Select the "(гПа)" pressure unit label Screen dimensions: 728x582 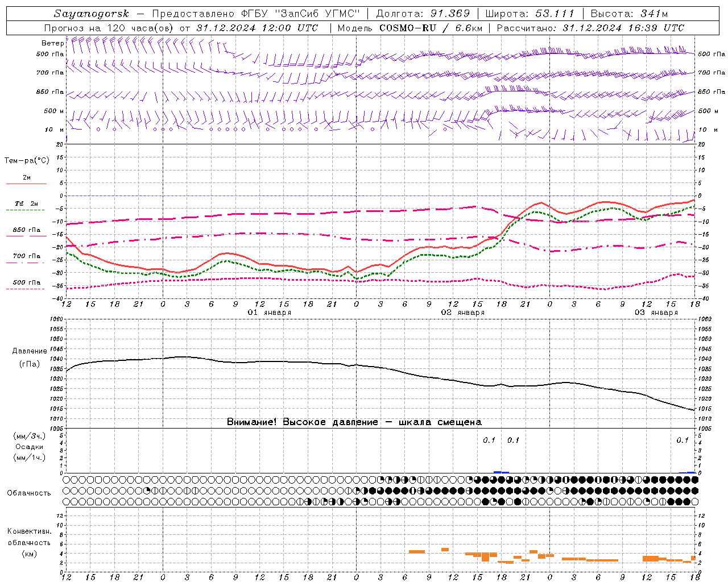coord(30,364)
